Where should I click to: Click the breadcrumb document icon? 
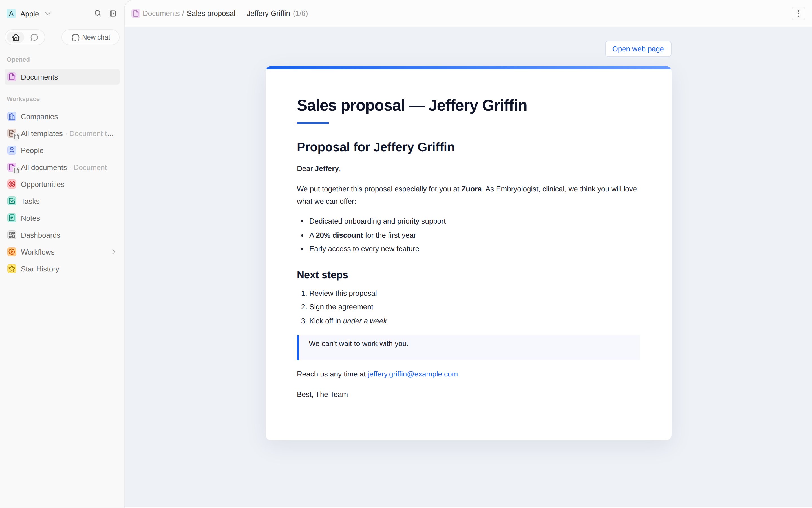pyautogui.click(x=136, y=14)
